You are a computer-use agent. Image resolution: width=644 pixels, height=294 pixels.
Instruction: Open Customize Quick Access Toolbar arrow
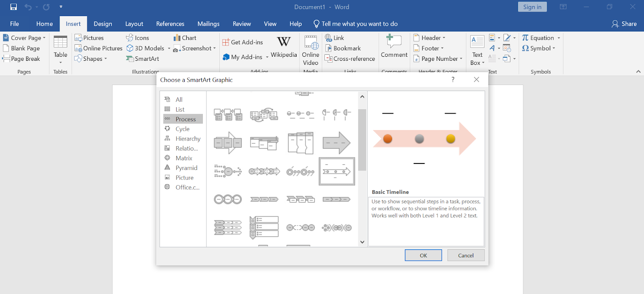pyautogui.click(x=61, y=7)
